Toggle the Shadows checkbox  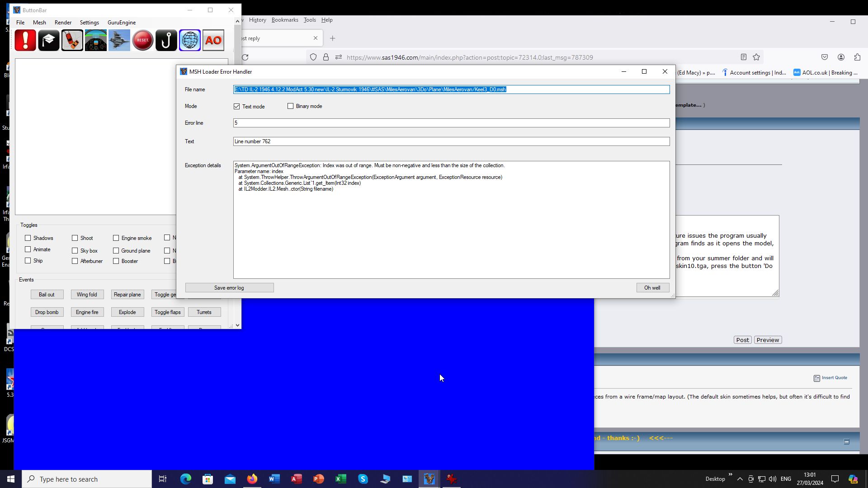click(x=28, y=238)
